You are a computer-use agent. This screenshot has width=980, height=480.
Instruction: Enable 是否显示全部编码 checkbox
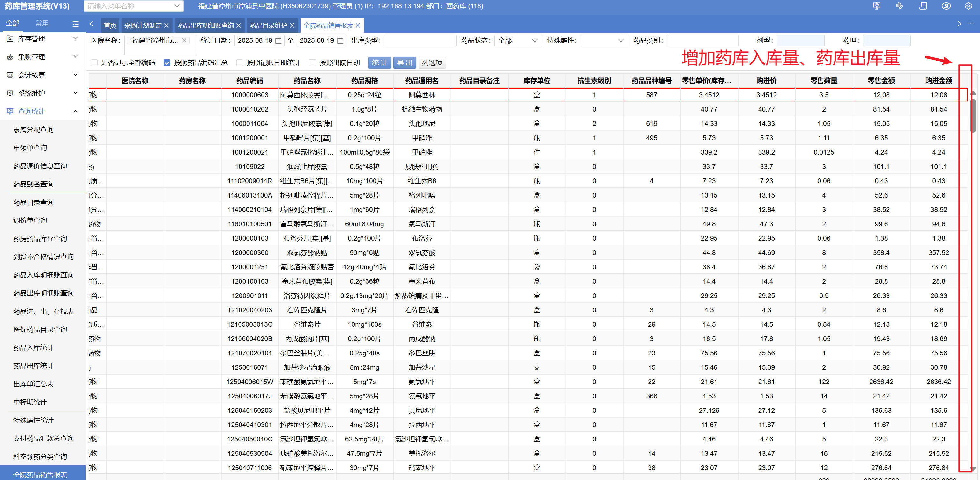pyautogui.click(x=94, y=63)
